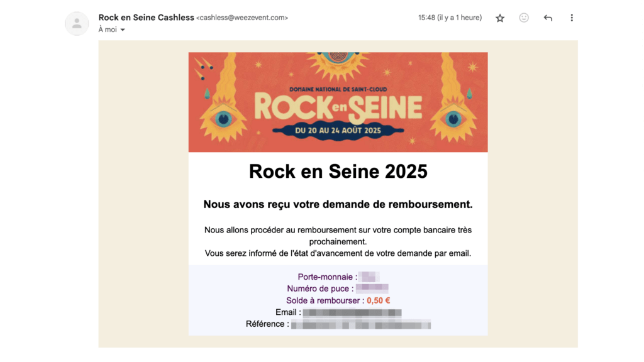Image resolution: width=644 pixels, height=362 pixels.
Task: Click the blurred Porte-monnaie value
Action: point(369,277)
